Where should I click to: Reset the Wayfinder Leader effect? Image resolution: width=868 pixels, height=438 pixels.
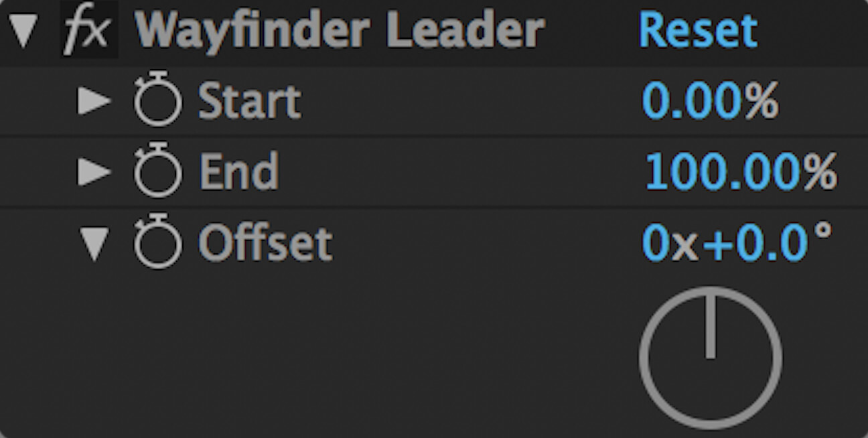[x=698, y=31]
